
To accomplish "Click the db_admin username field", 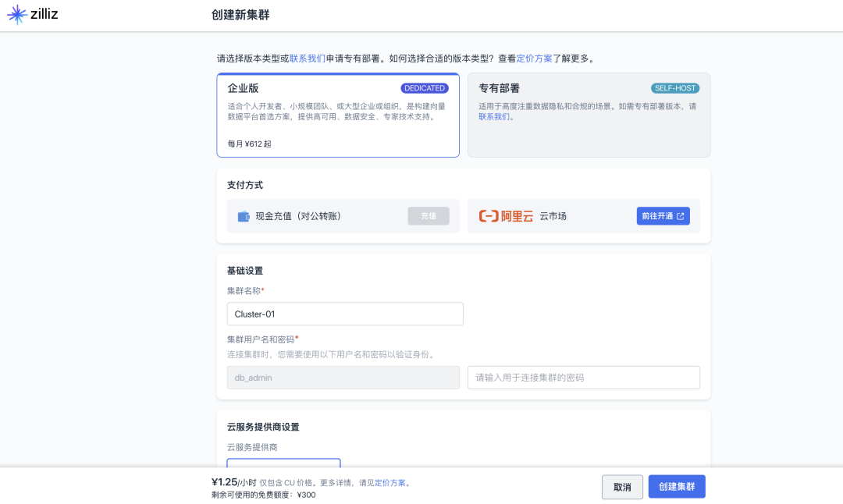I will click(x=343, y=377).
